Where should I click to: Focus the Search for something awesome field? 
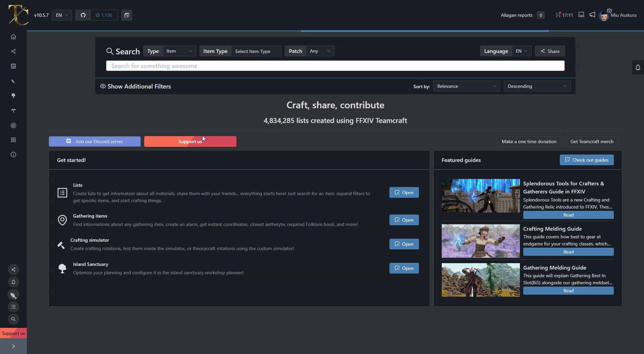(335, 66)
